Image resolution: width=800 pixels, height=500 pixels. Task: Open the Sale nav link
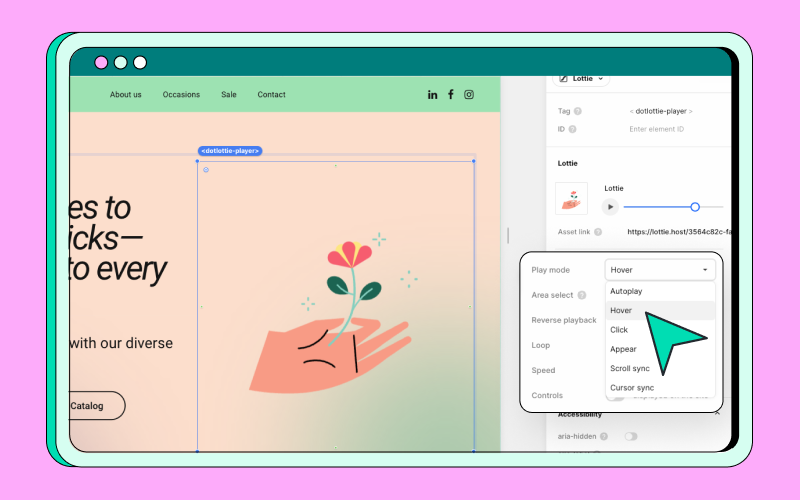coord(229,94)
